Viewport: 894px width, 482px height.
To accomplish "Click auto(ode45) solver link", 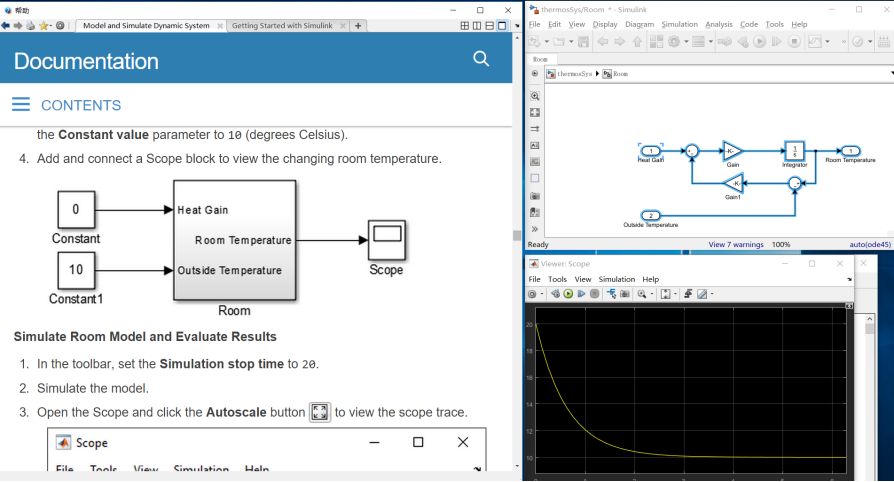I will [x=870, y=245].
